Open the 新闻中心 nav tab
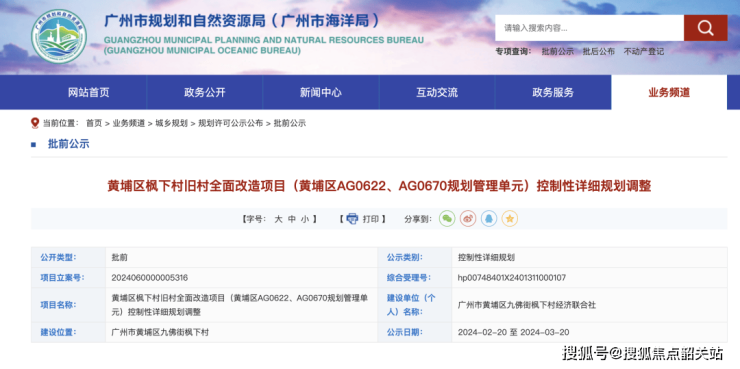The height and width of the screenshot is (369, 740). tap(321, 92)
